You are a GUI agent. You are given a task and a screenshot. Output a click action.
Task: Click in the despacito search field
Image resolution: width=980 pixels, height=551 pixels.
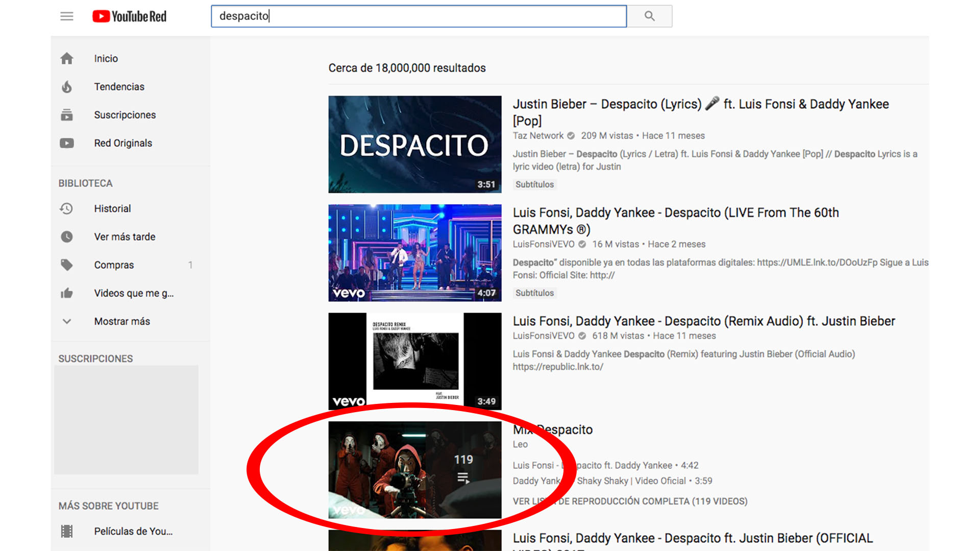(x=419, y=16)
